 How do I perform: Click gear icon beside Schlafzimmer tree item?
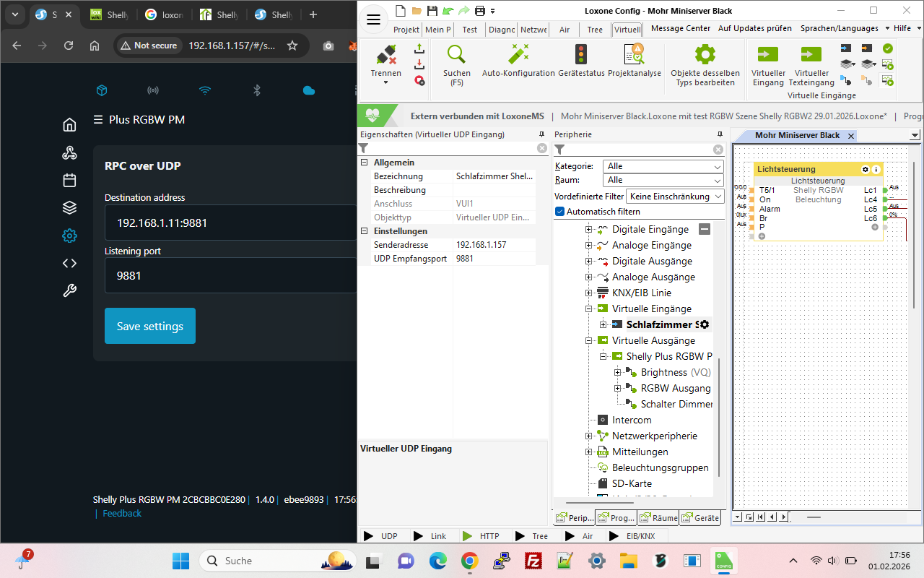(x=704, y=325)
